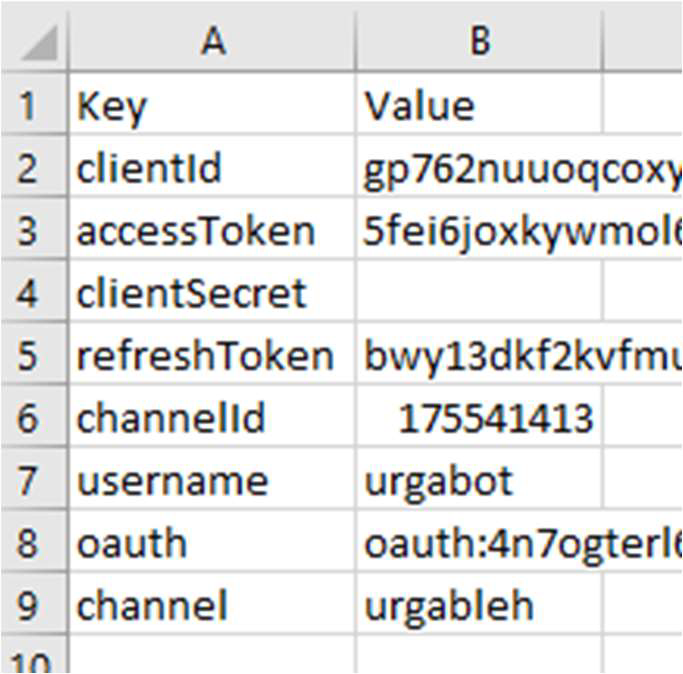The height and width of the screenshot is (674, 683).
Task: Click the empty clientSecret value cell
Action: coord(480,293)
